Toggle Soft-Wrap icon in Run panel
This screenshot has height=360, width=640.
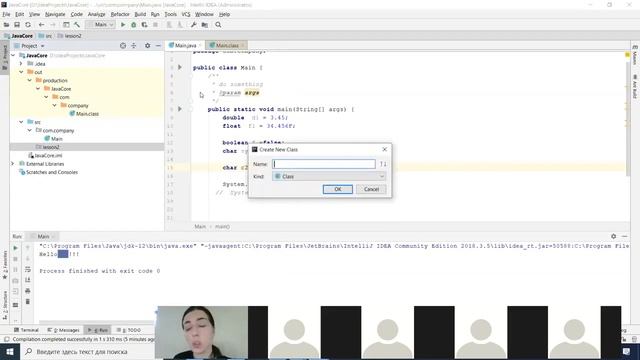(28, 269)
